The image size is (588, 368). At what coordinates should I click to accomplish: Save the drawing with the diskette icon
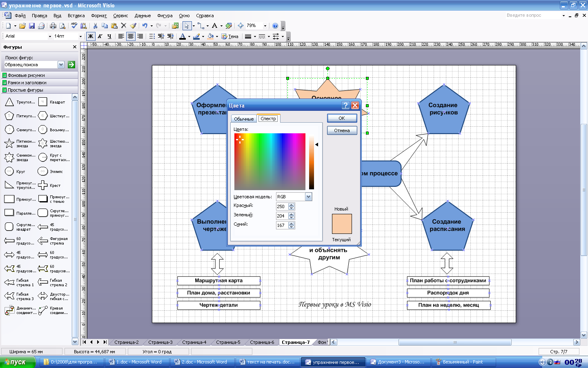tap(31, 26)
